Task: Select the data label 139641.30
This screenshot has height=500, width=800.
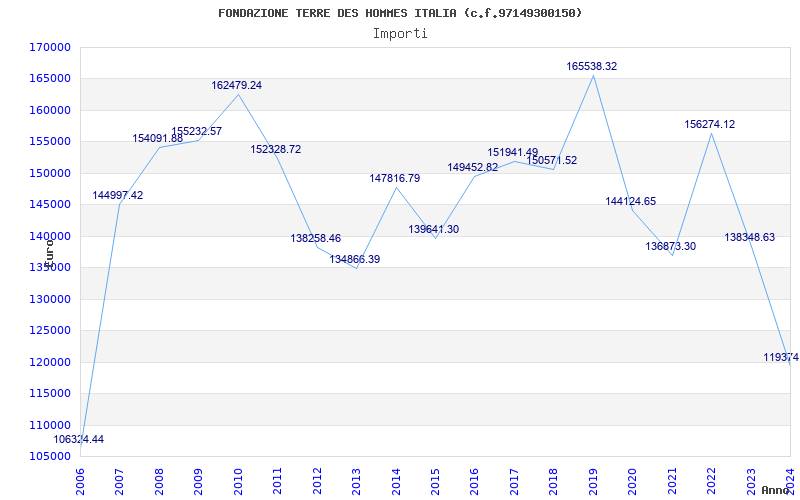Action: coord(434,230)
